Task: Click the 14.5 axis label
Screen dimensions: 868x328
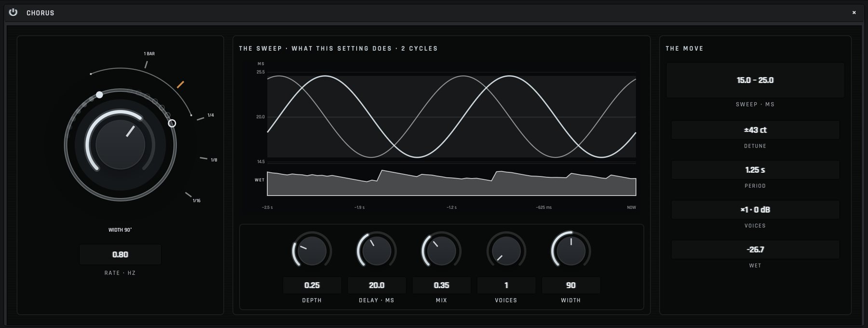Action: (260, 162)
